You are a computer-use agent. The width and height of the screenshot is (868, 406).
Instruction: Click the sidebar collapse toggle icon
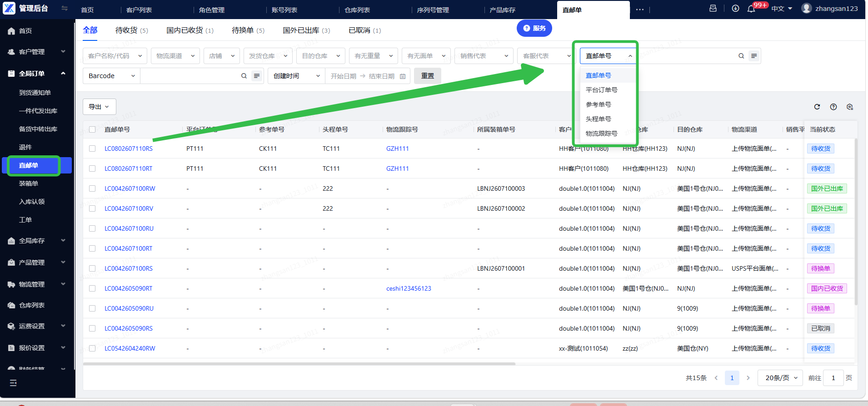[x=65, y=8]
